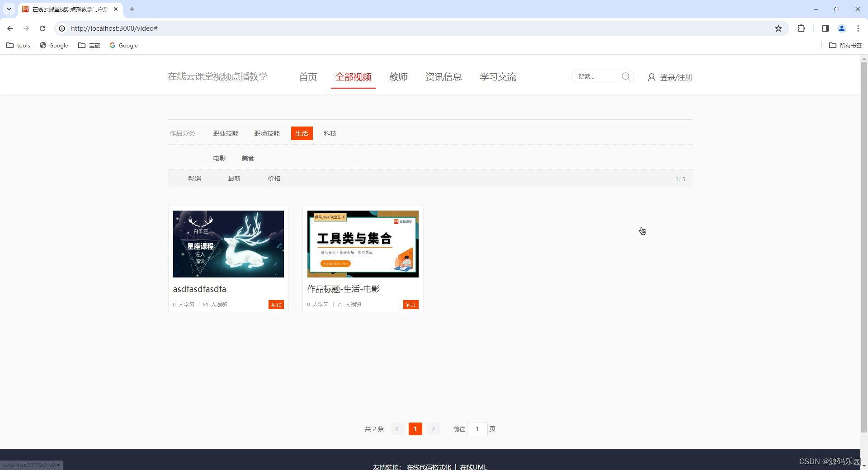The image size is (868, 470).
Task: Open the tab search chevron
Action: click(x=9, y=9)
